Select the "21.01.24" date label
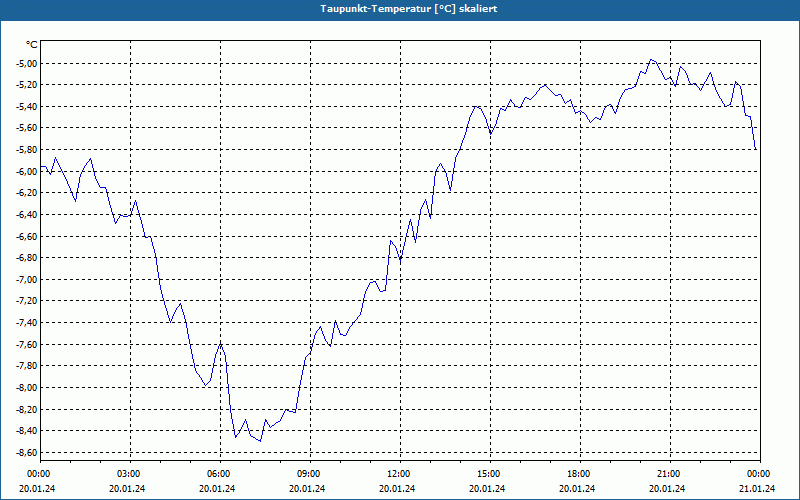 (x=757, y=488)
